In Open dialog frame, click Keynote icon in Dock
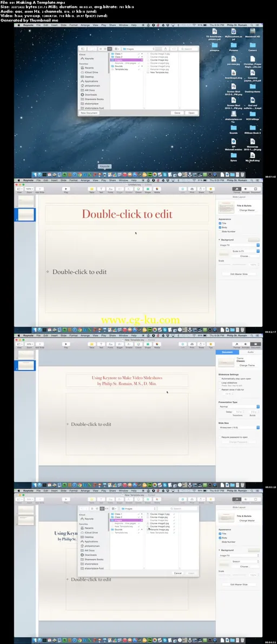 point(104,175)
